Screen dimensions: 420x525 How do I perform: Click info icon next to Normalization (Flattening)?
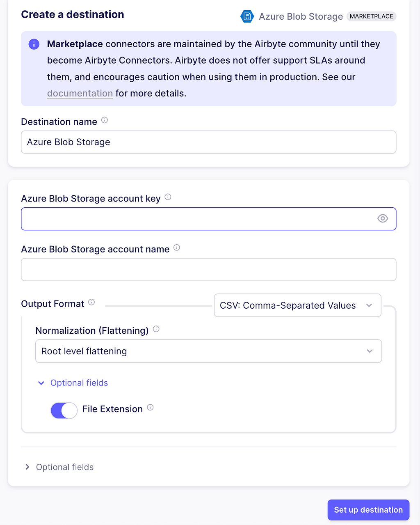point(156,329)
